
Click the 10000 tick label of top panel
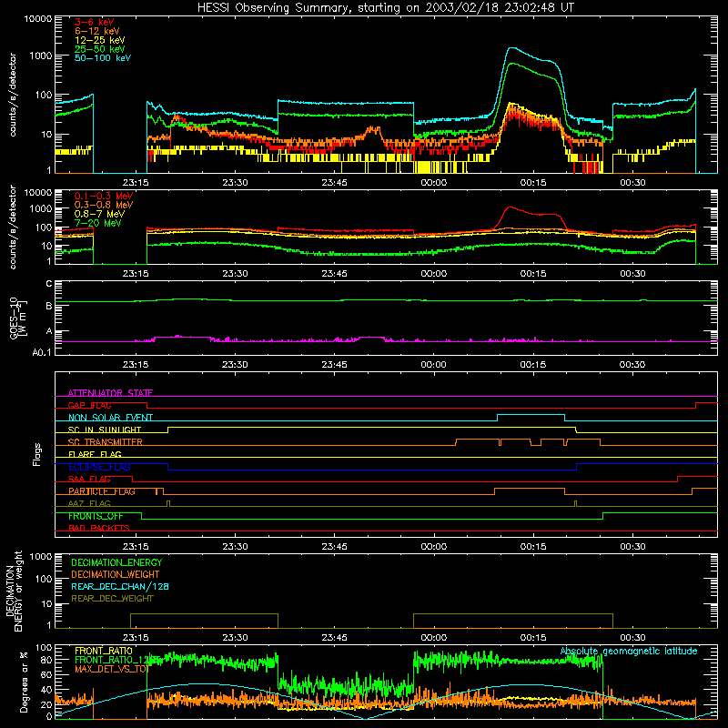coord(38,18)
